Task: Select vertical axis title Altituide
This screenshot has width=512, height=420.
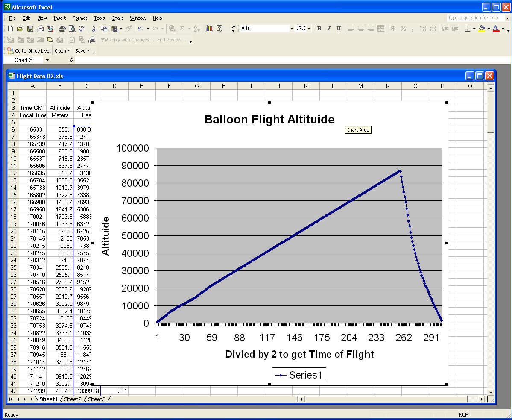Action: tap(105, 236)
